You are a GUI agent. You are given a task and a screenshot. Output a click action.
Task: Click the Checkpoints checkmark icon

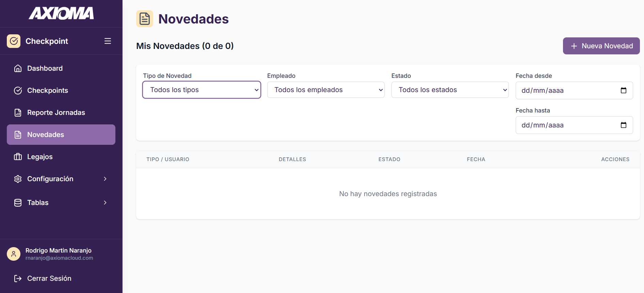click(18, 90)
